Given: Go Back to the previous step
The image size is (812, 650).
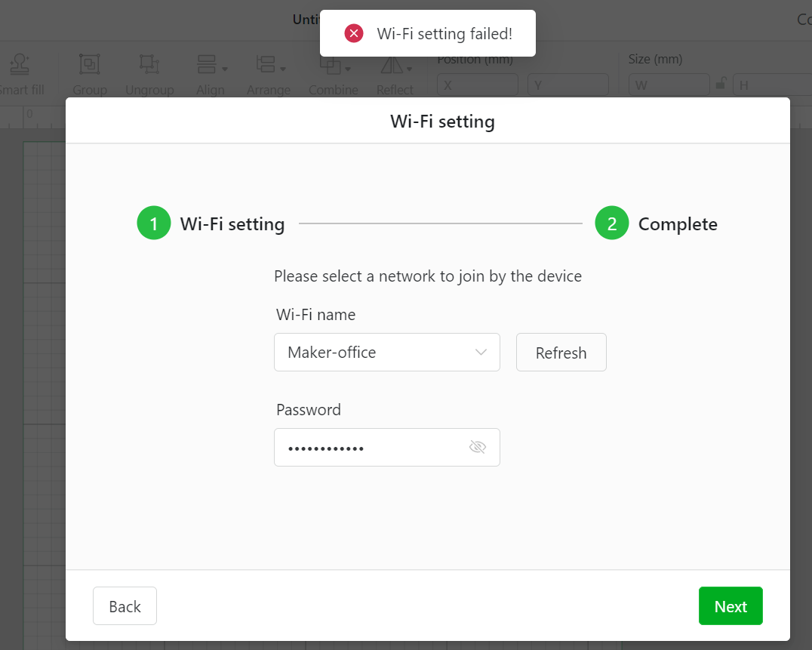Looking at the screenshot, I should tap(125, 606).
